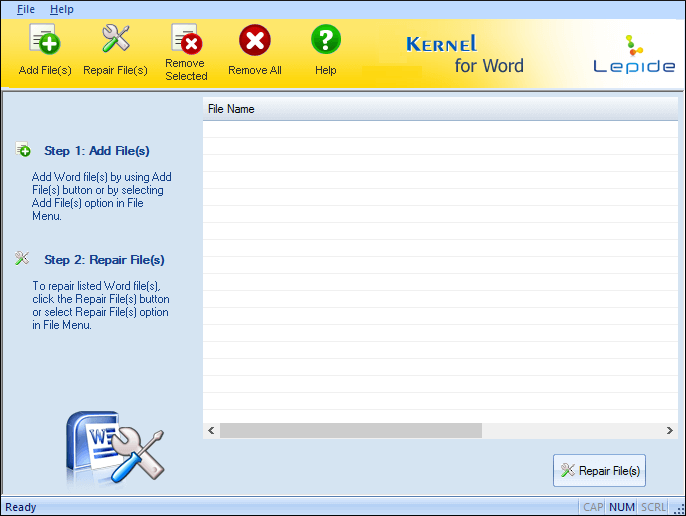Click the horizontal scrollbar thumb

coord(351,431)
